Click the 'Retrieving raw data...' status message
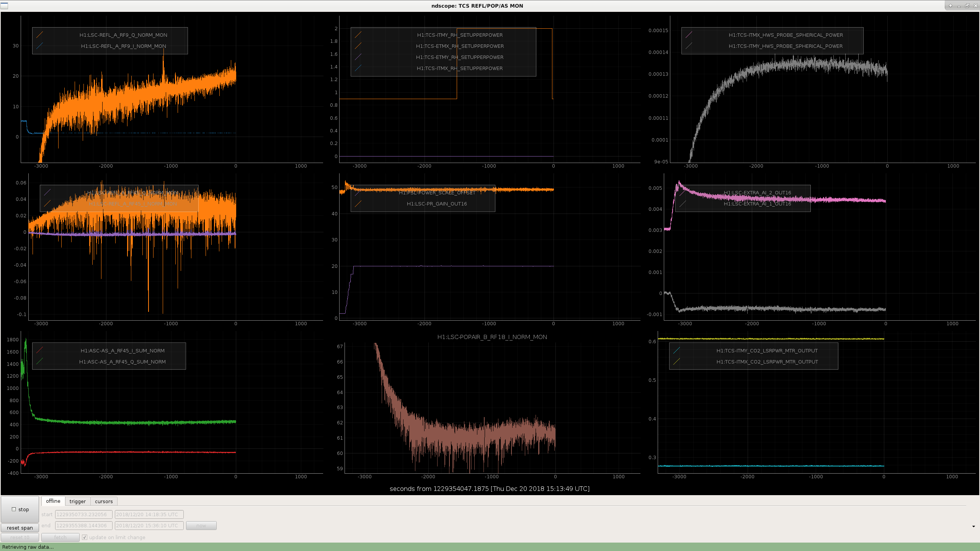Viewport: 980px width, 551px height. click(28, 547)
